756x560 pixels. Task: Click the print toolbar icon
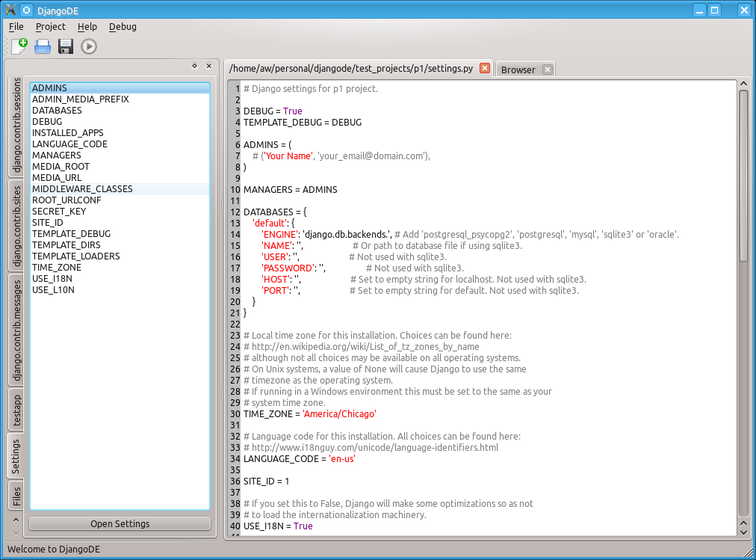point(43,46)
